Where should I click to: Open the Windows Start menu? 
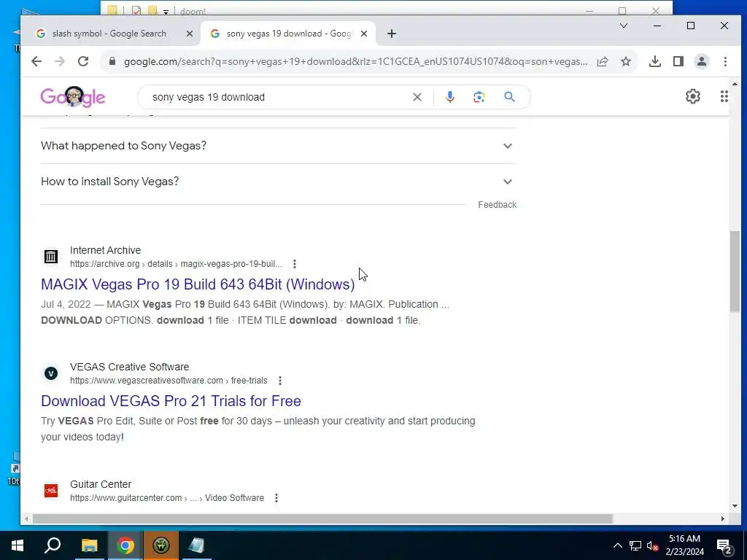click(x=18, y=545)
